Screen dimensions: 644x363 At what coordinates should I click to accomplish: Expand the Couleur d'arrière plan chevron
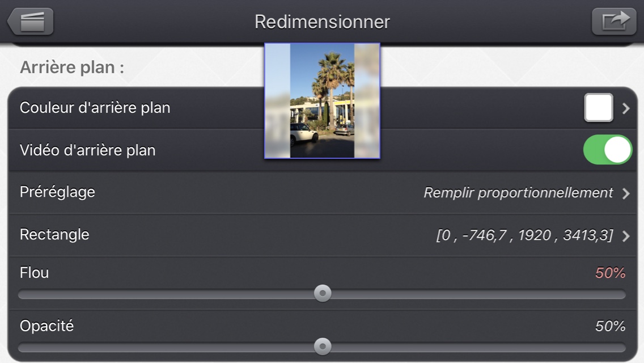click(625, 108)
